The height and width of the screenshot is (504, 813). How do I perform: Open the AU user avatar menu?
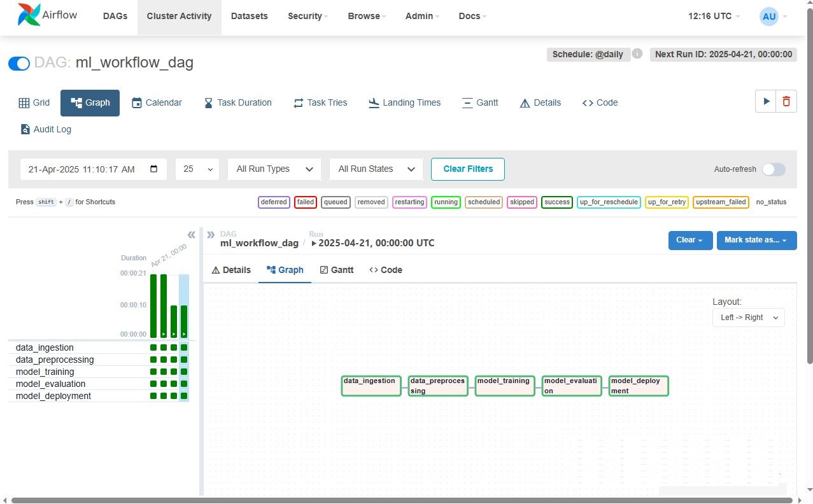774,17
